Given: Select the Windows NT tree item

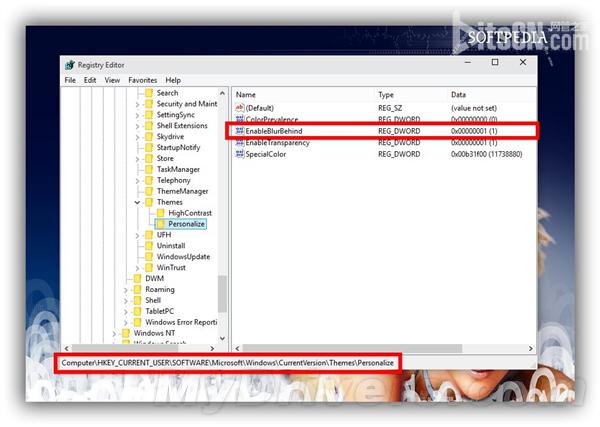Looking at the screenshot, I should point(154,333).
